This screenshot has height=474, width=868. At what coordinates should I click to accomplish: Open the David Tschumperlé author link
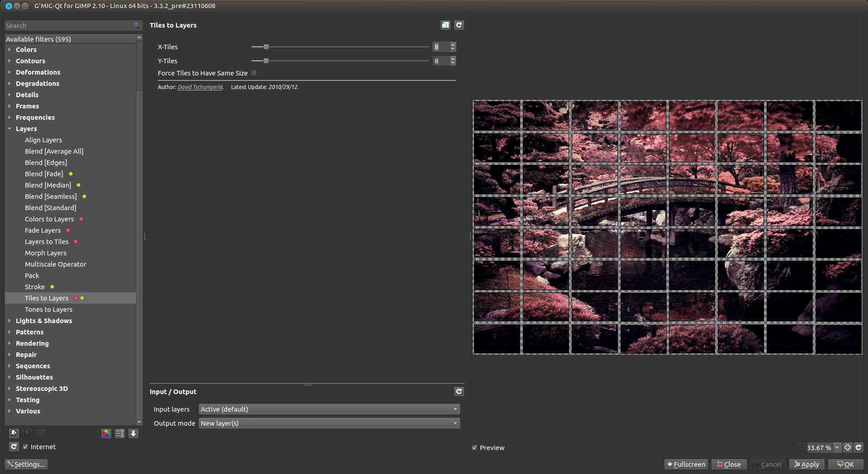point(200,87)
